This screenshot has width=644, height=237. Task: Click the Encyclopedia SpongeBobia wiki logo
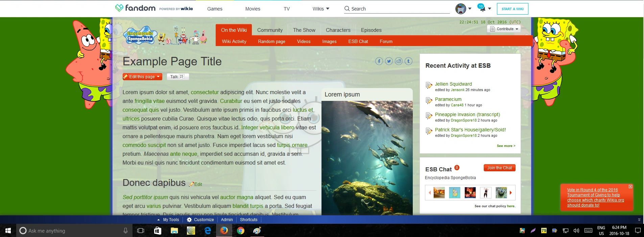point(140,36)
